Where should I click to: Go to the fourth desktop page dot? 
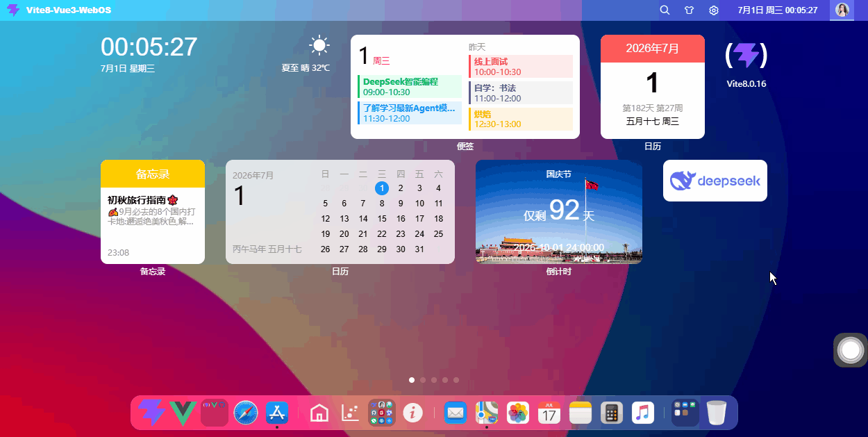pos(445,380)
